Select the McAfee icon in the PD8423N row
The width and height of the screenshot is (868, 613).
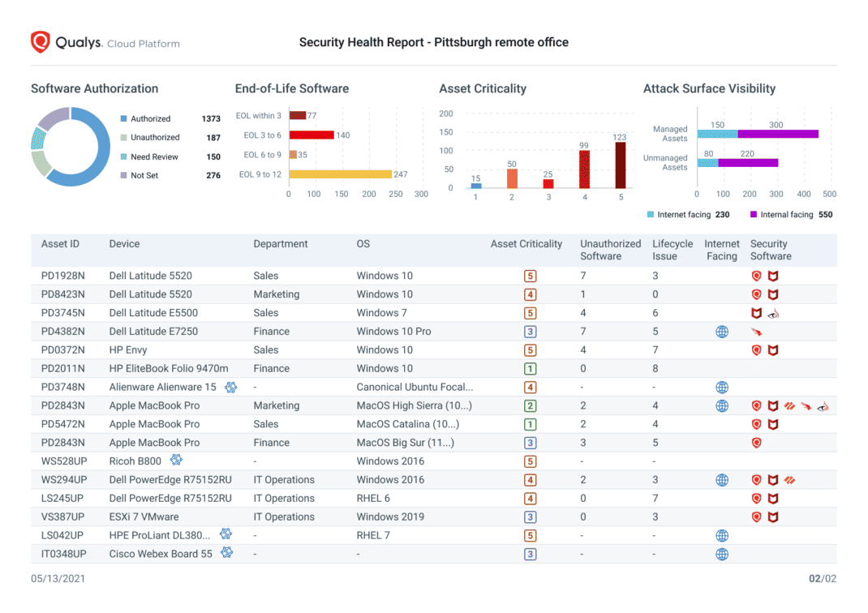[x=773, y=294]
